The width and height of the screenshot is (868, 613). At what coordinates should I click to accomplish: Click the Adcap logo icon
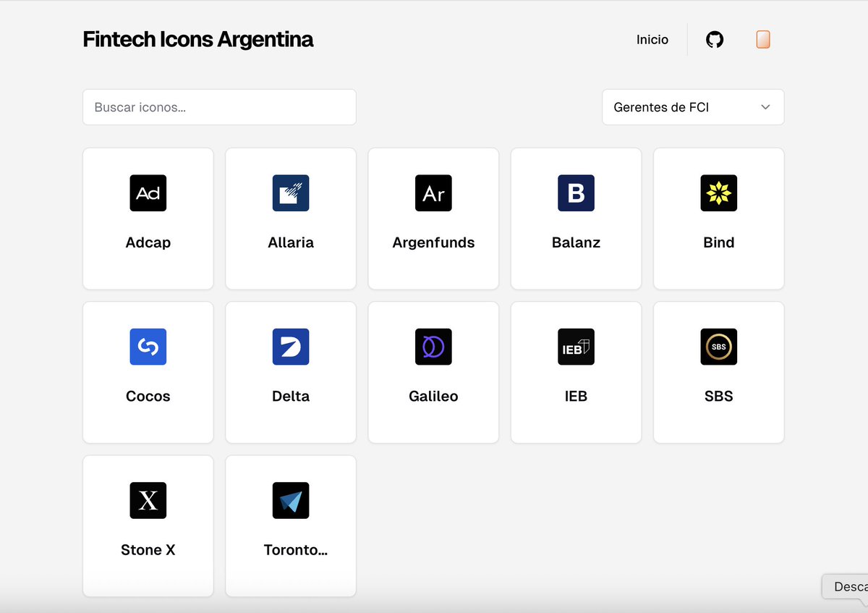(x=148, y=193)
